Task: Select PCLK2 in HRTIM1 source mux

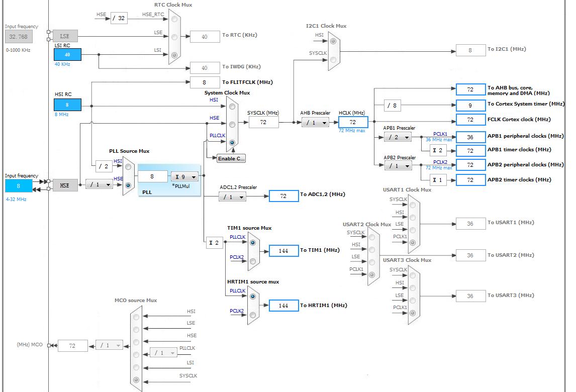Action: coord(253,315)
